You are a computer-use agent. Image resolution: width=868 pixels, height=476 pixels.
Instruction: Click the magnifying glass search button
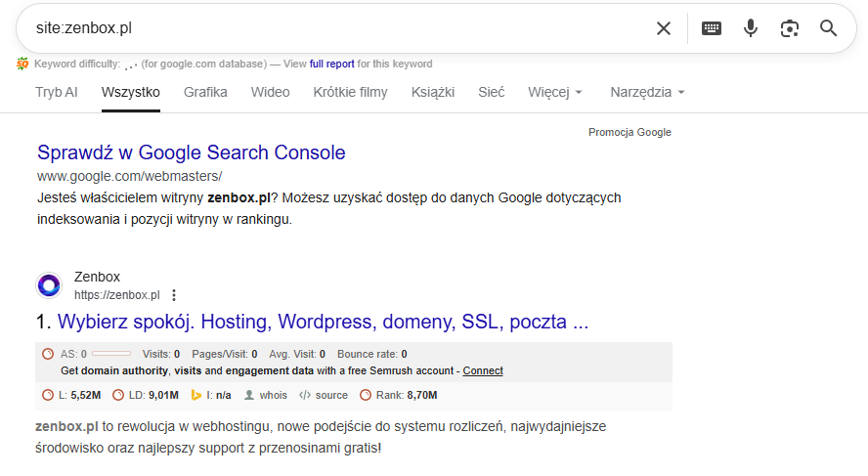pyautogui.click(x=828, y=28)
